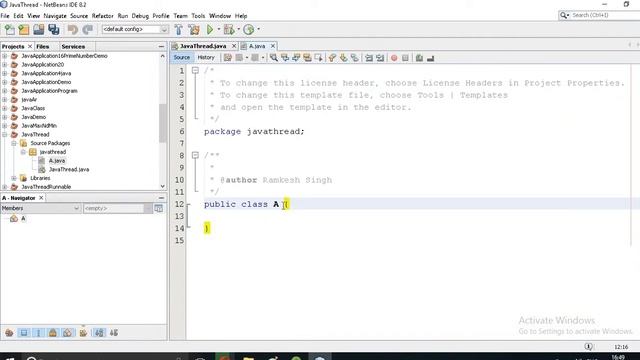Toggle Bookmark on current line
The image size is (640, 360).
(x=354, y=58)
